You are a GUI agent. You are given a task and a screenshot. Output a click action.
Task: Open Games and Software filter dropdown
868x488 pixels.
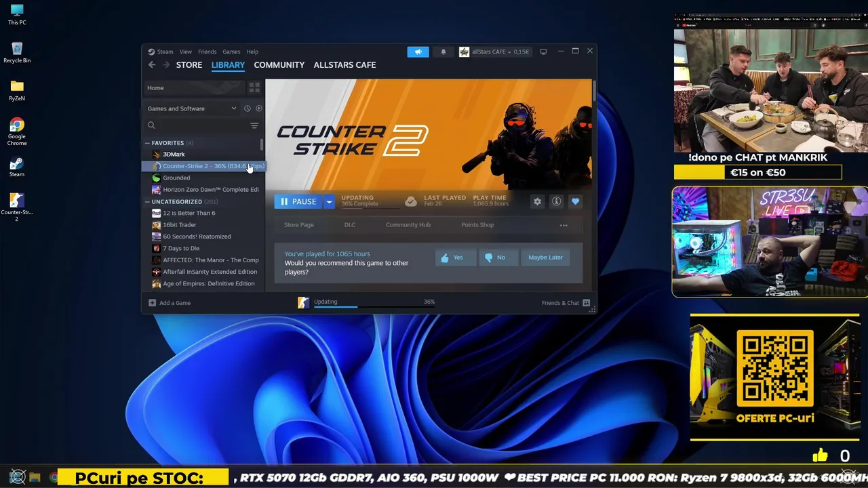click(192, 108)
